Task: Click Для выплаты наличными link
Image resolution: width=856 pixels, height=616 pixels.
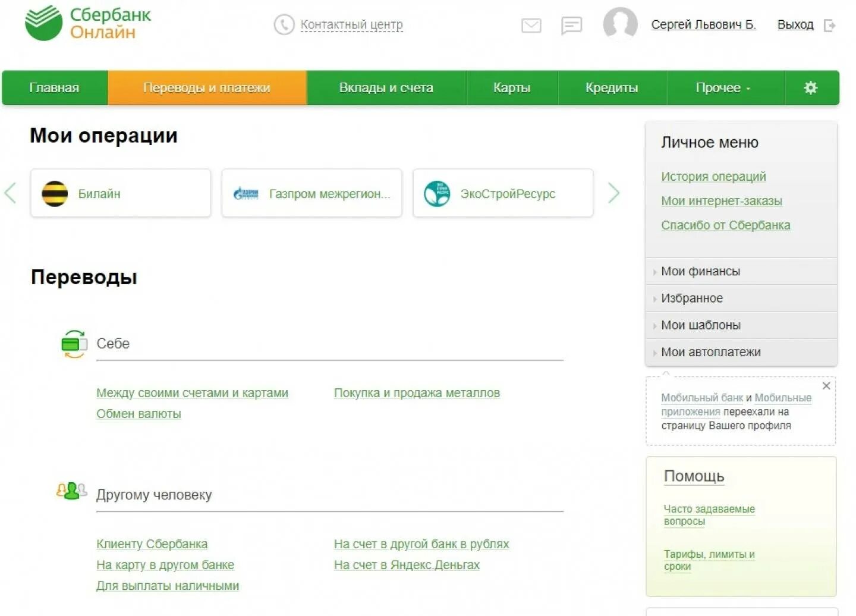Action: click(x=168, y=586)
